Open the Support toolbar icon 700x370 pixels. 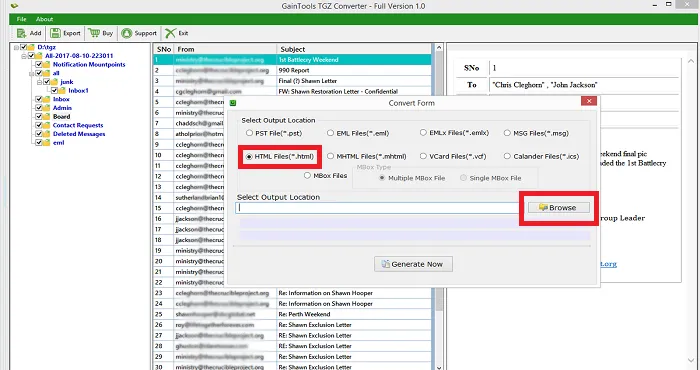click(127, 33)
